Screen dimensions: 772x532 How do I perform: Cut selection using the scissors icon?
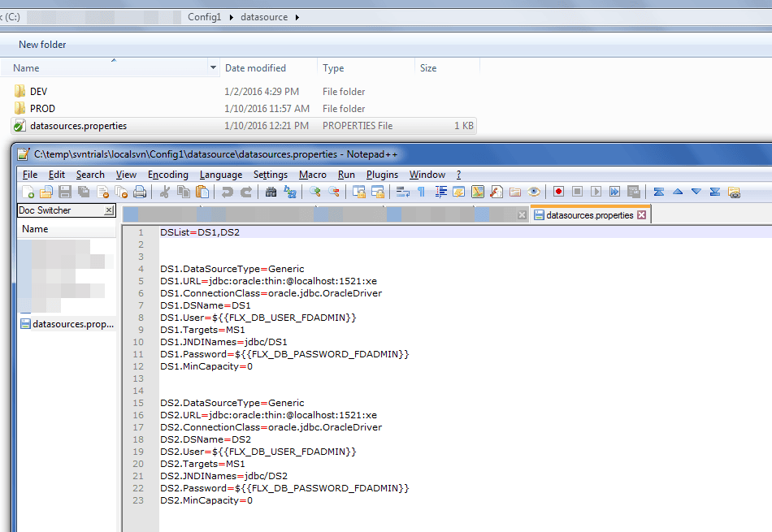pyautogui.click(x=164, y=192)
